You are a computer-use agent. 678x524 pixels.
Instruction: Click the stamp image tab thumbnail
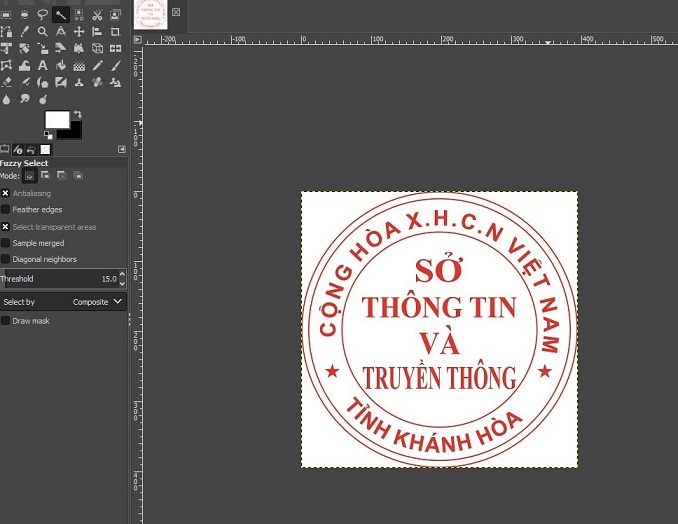point(150,15)
